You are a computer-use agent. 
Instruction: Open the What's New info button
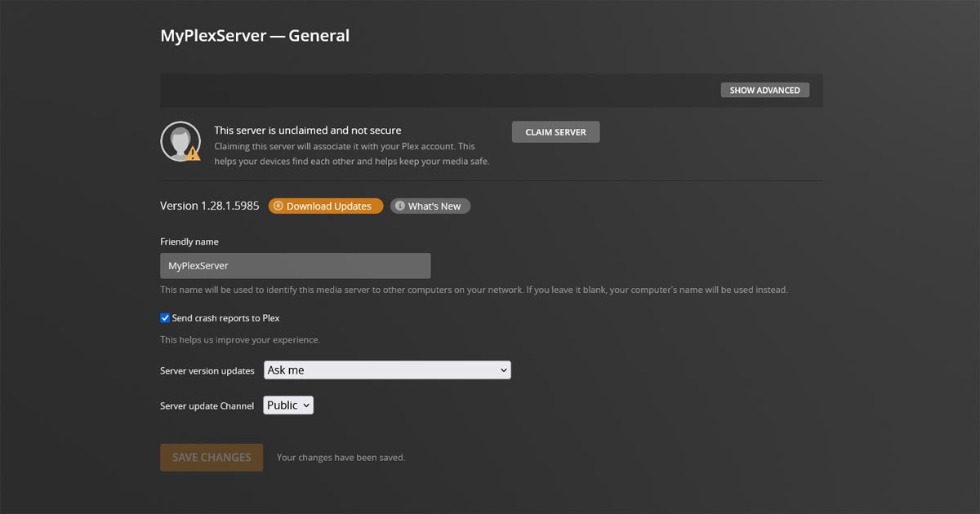click(x=430, y=206)
